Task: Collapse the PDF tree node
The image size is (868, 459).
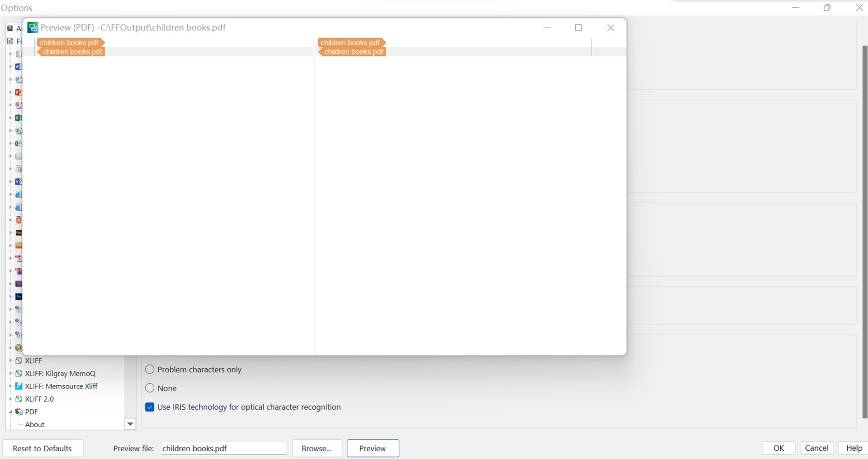Action: (x=10, y=412)
